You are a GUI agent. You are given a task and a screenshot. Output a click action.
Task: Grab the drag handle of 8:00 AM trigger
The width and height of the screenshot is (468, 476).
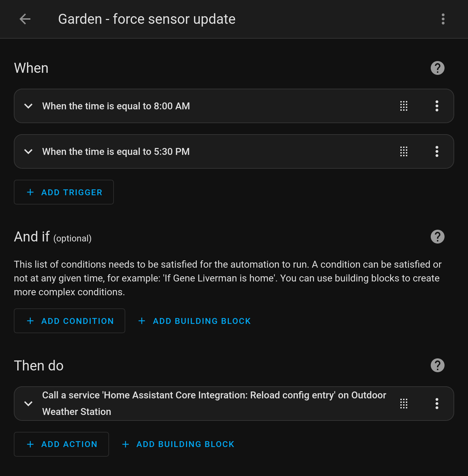[x=404, y=106]
